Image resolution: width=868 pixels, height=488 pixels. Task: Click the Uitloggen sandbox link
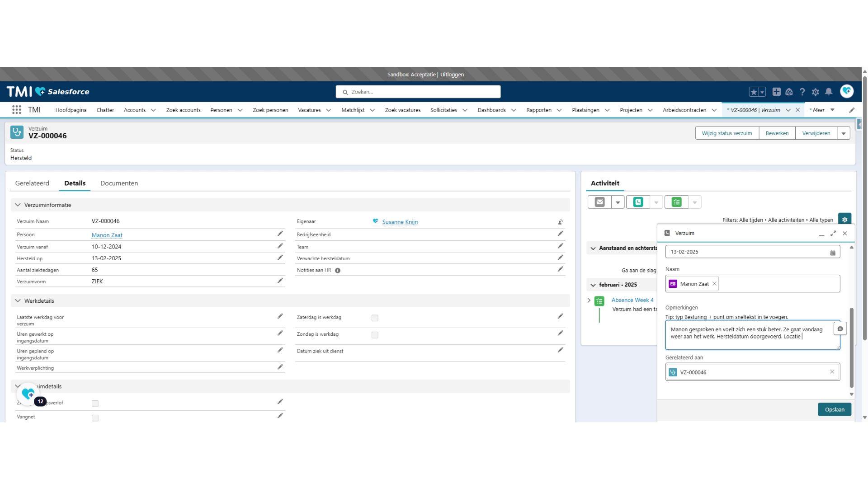click(452, 75)
